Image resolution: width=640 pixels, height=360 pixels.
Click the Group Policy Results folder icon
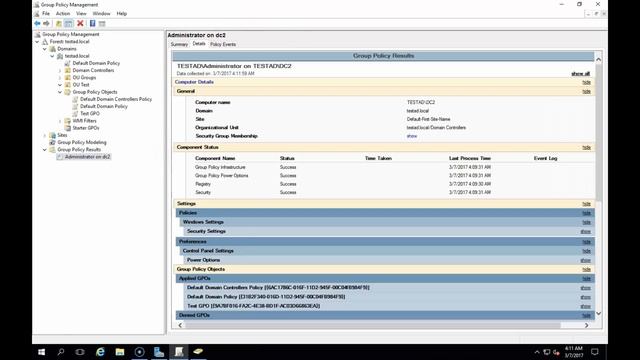pyautogui.click(x=53, y=150)
